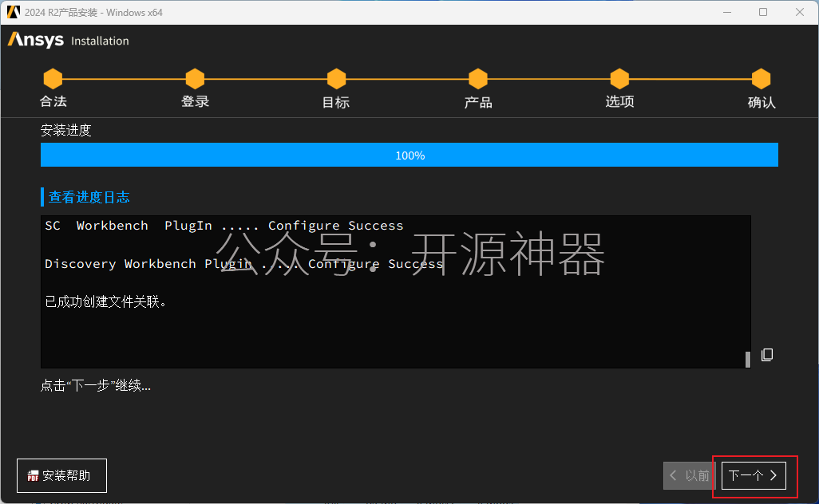Click the 安装进度 label
The width and height of the screenshot is (819, 504).
pos(65,130)
